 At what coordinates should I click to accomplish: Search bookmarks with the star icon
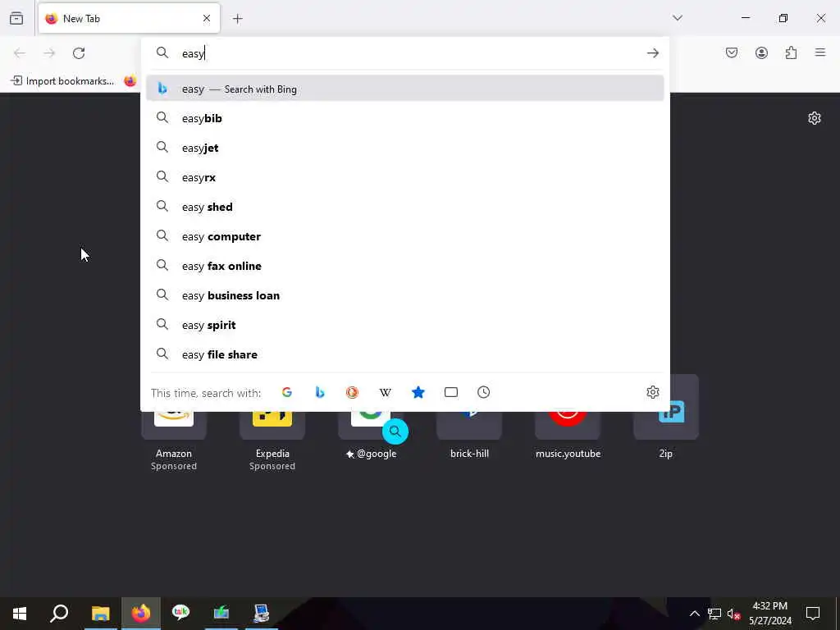coord(418,392)
